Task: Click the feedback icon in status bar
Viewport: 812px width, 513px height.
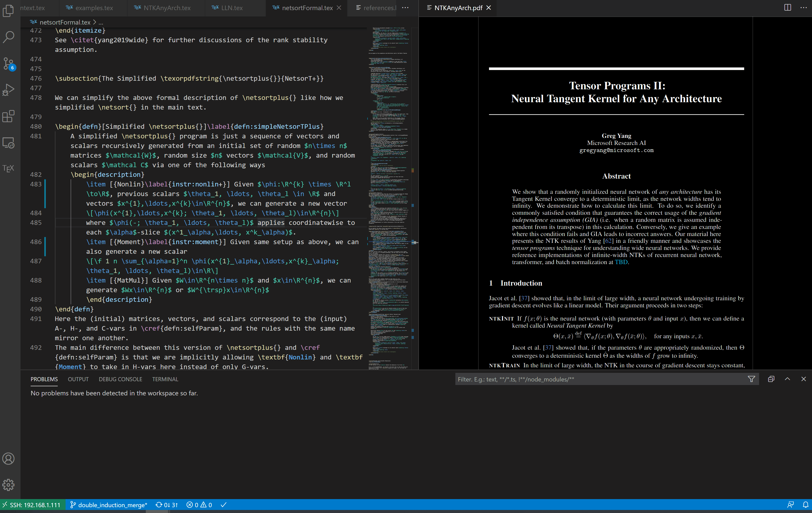Action: click(790, 505)
